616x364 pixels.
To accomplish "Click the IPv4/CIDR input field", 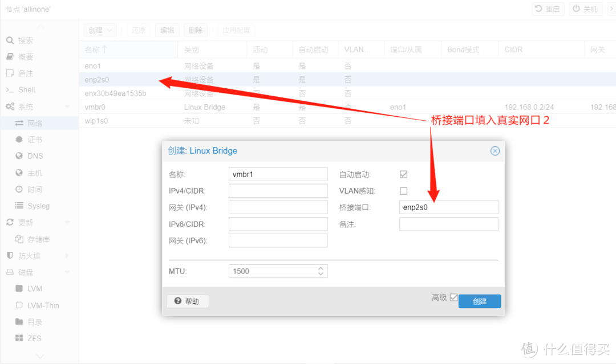I will point(278,190).
